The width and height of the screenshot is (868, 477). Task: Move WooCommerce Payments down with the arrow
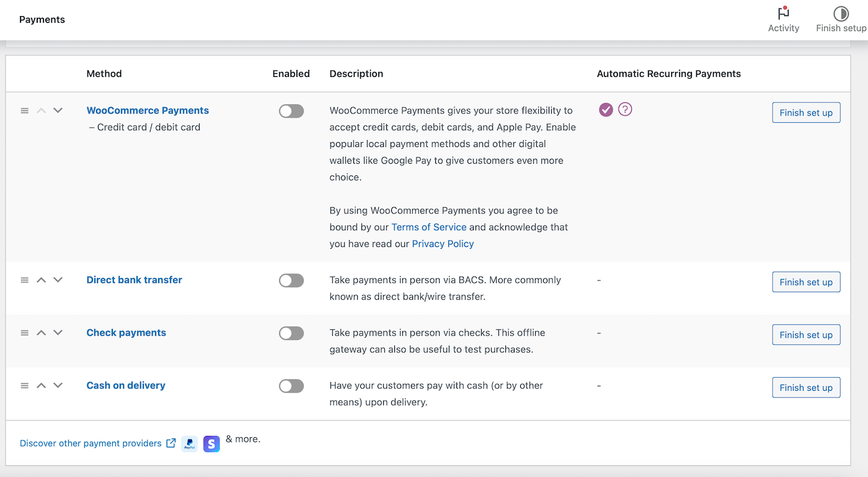coord(58,110)
